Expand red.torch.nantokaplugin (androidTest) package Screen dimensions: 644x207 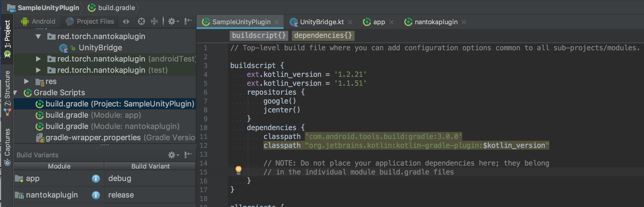tap(38, 59)
